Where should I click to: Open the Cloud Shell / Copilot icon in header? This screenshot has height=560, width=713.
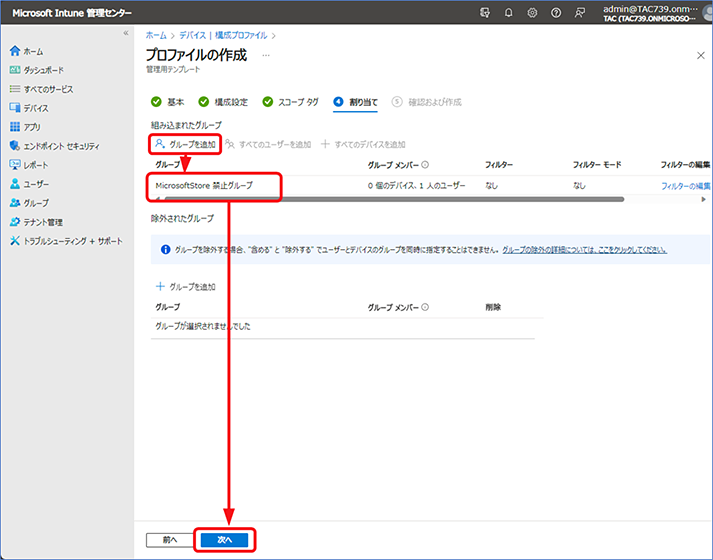point(485,13)
